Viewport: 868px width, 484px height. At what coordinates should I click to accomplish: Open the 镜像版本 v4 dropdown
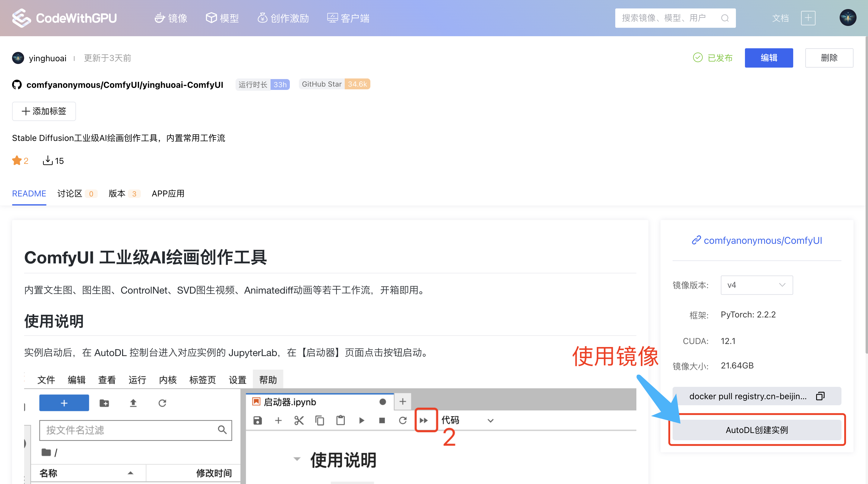[x=756, y=285]
